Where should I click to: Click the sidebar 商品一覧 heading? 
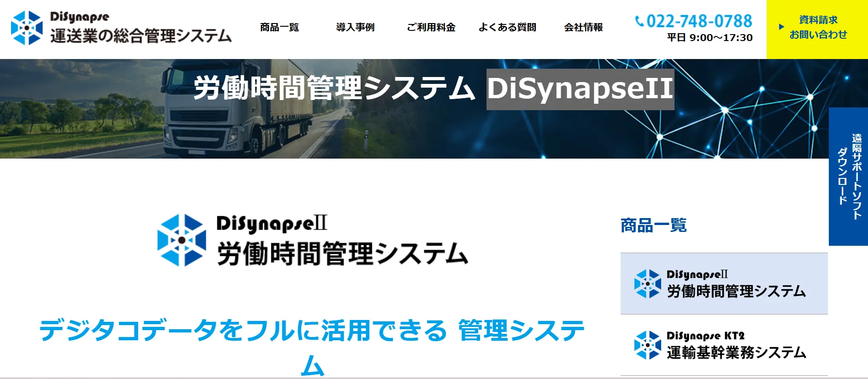[653, 225]
